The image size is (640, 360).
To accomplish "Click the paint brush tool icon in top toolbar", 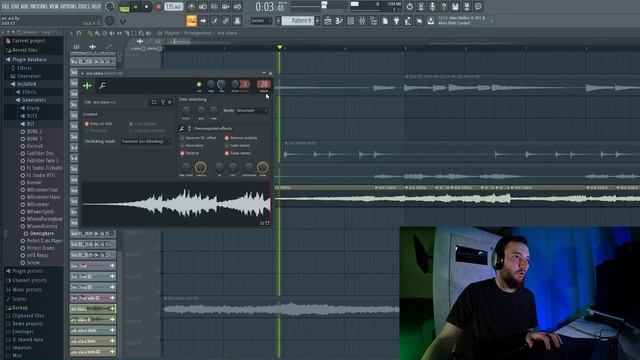I will click(x=214, y=21).
